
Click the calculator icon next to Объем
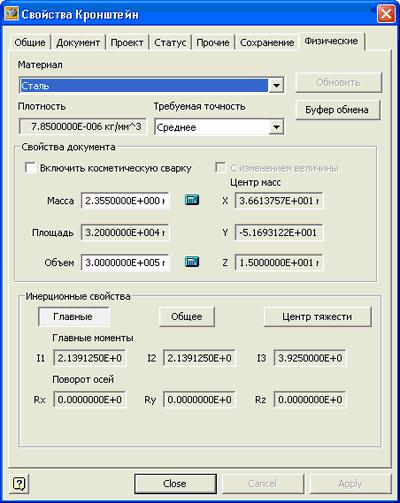coord(192,262)
